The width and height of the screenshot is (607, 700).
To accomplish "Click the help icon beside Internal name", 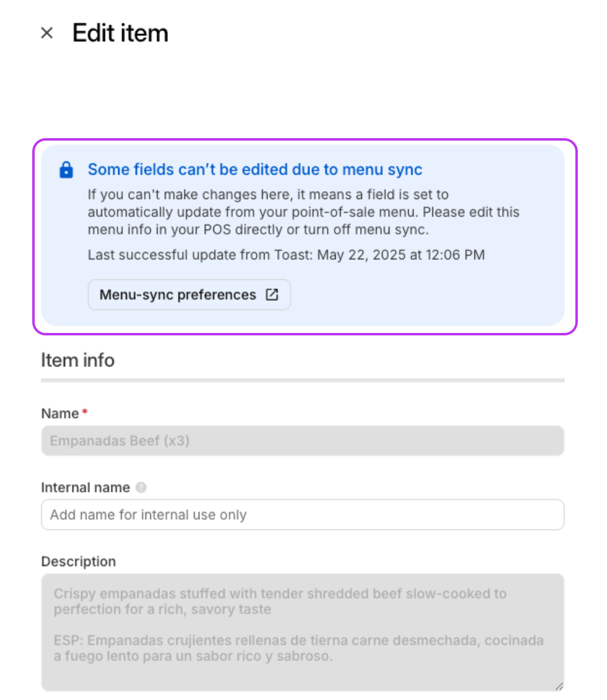I will [x=141, y=488].
